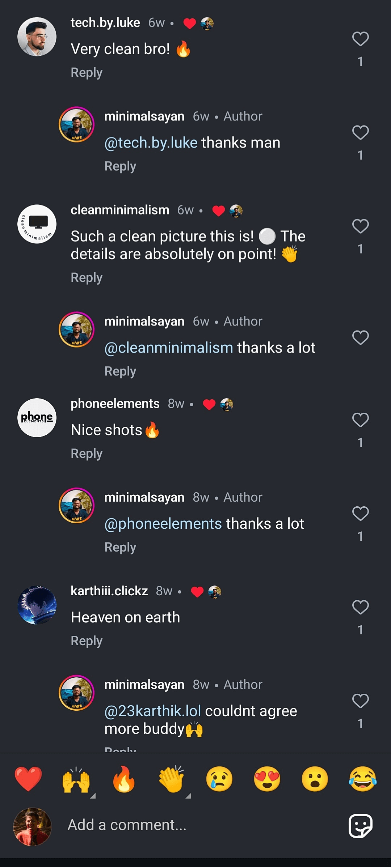This screenshot has height=868, width=391.
Task: Open skin tone options for raised hands emoji
Action: click(x=93, y=796)
